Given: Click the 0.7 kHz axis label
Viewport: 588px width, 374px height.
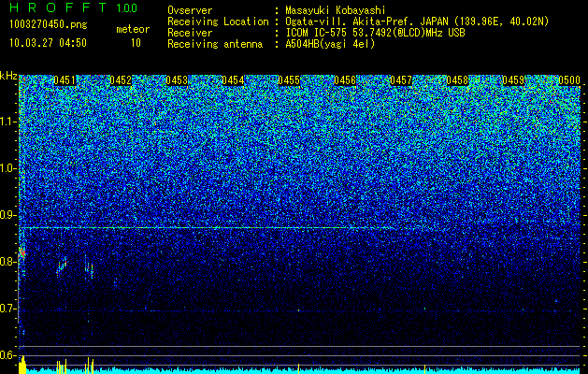Looking at the screenshot, I should coord(8,309).
